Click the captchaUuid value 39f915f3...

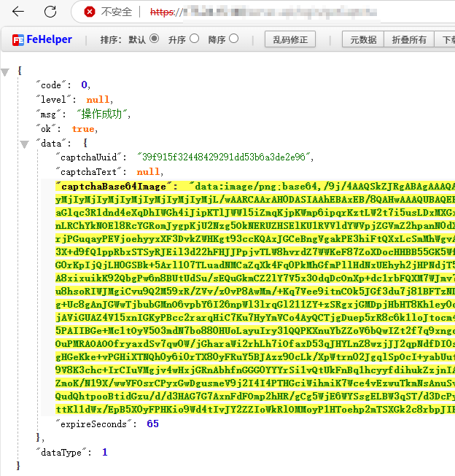tap(224, 157)
